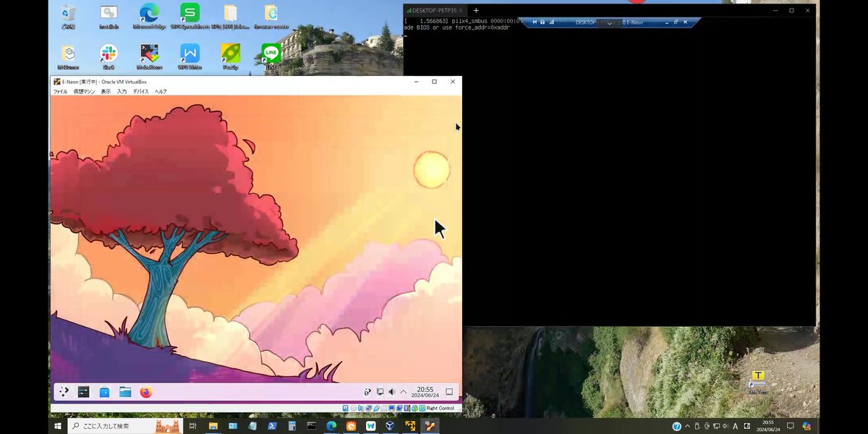Open Task View on the Windows taskbar
The height and width of the screenshot is (434, 868).
pos(192,426)
